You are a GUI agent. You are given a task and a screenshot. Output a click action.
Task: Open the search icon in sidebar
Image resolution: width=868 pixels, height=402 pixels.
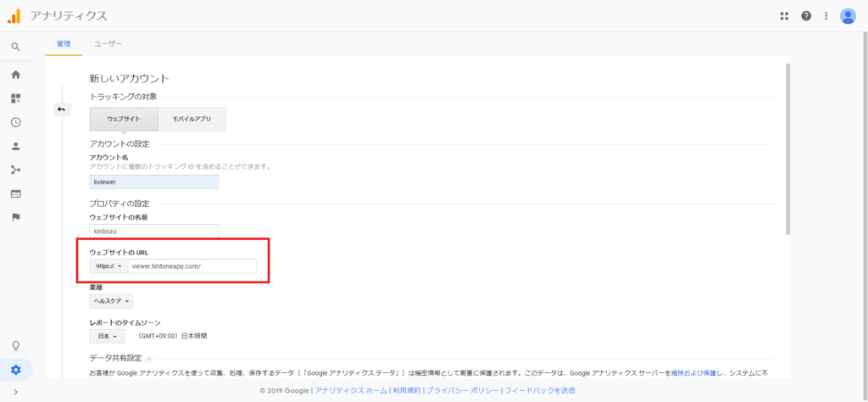pyautogui.click(x=15, y=47)
